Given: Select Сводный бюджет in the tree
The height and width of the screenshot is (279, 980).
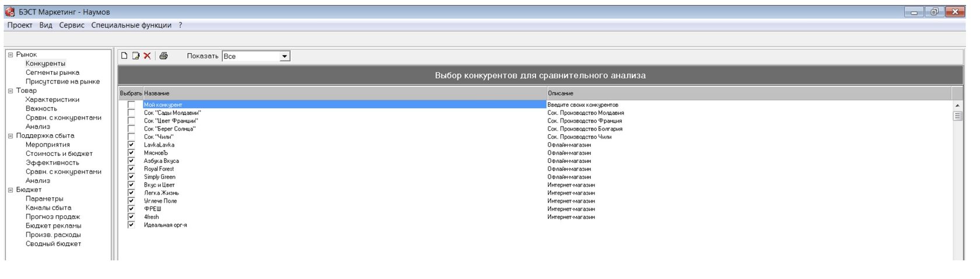Looking at the screenshot, I should (x=54, y=244).
